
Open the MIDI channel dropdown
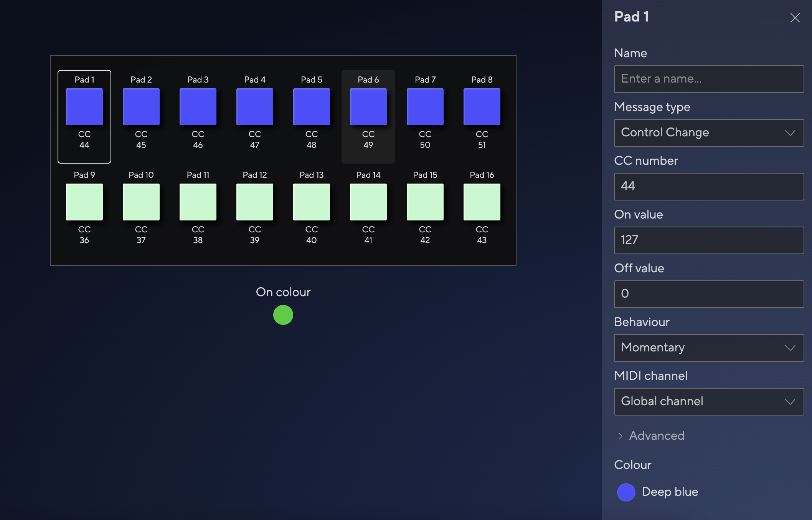(709, 402)
